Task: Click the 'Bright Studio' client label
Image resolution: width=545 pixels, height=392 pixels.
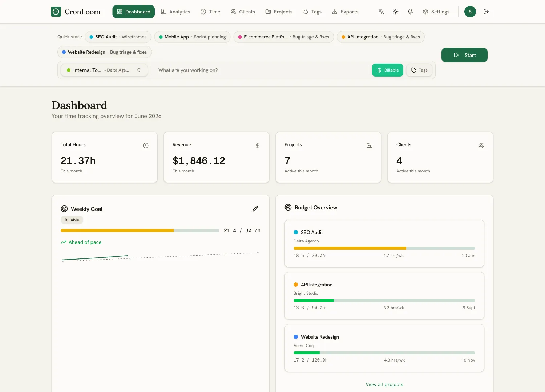Action: (306, 293)
